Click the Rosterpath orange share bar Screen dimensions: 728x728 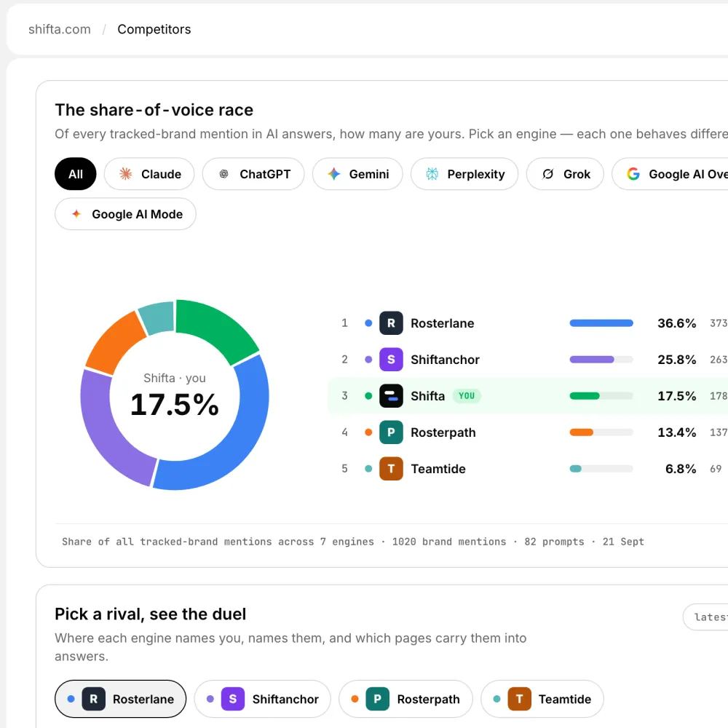coord(581,432)
